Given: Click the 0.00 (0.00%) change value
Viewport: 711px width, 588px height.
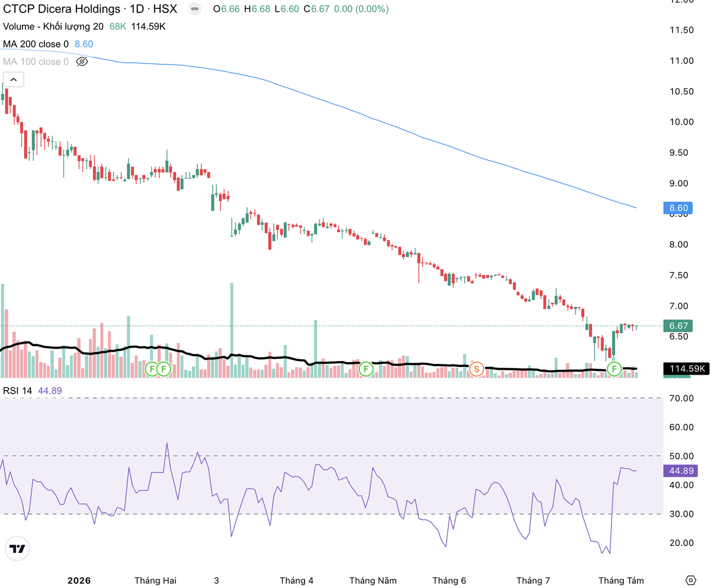Looking at the screenshot, I should 361,9.
